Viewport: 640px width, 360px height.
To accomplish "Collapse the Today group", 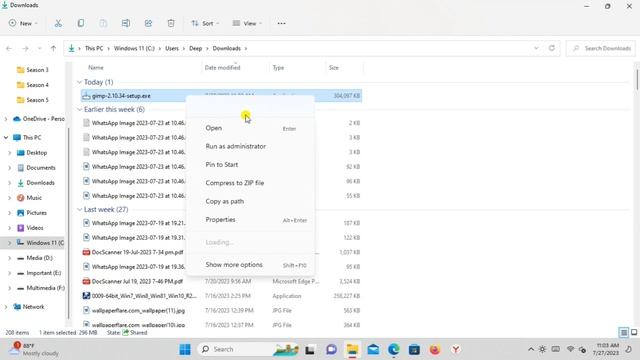I will pyautogui.click(x=79, y=82).
